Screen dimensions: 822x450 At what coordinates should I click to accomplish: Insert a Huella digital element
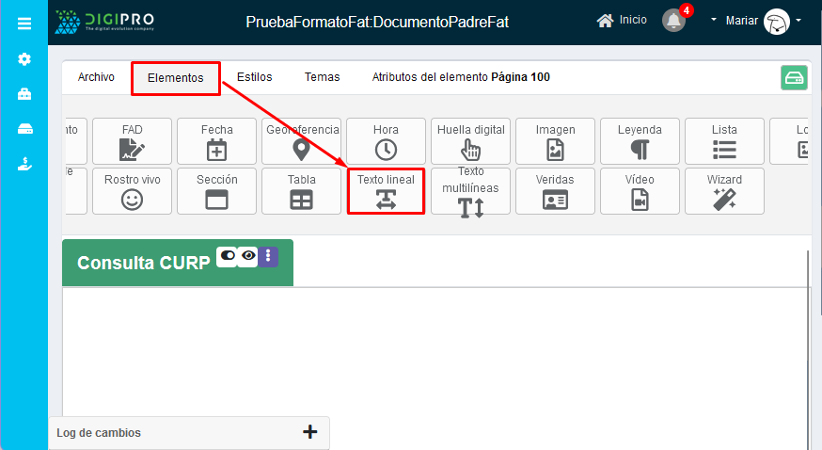pyautogui.click(x=471, y=141)
